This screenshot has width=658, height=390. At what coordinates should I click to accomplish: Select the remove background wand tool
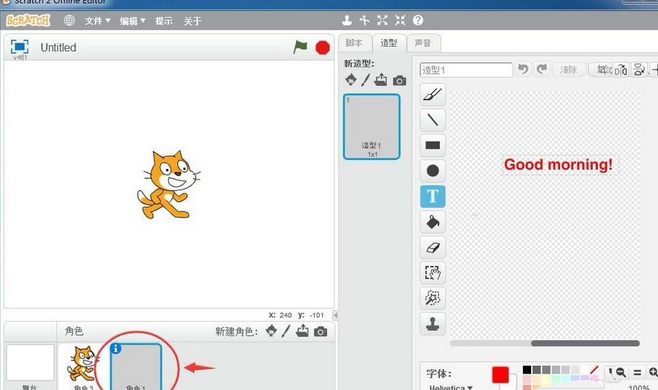tap(433, 298)
